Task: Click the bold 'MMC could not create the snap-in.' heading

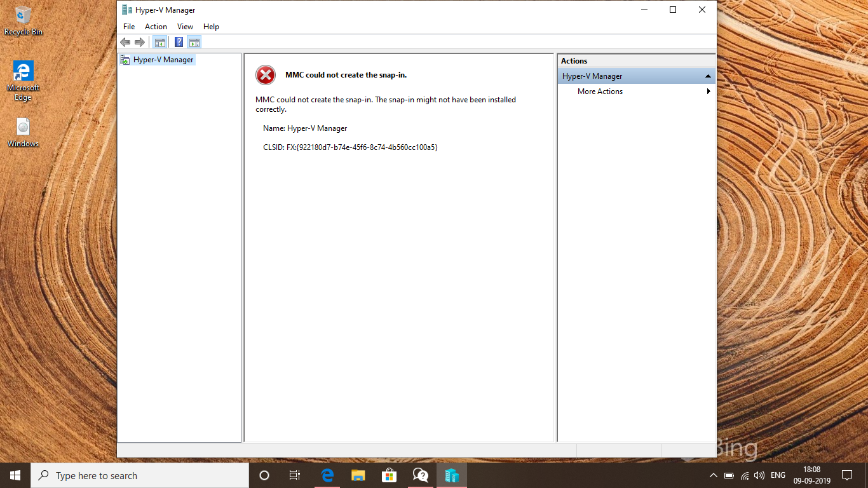Action: (x=346, y=75)
